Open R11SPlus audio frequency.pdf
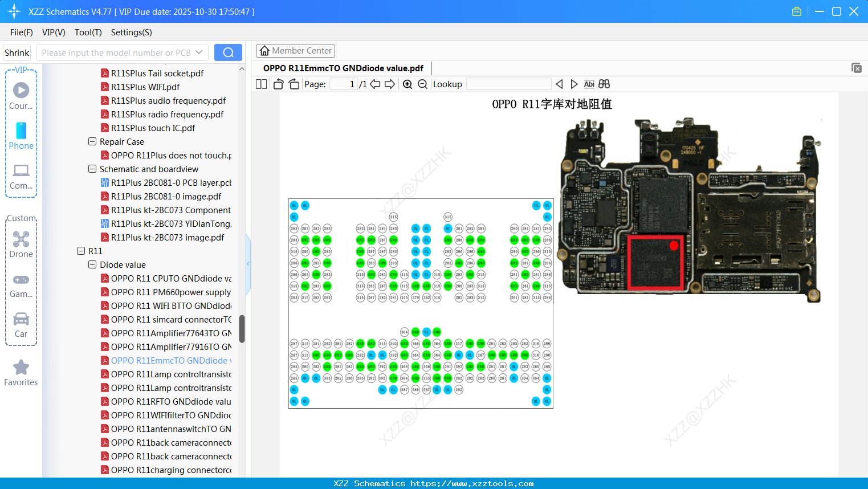 163,100
